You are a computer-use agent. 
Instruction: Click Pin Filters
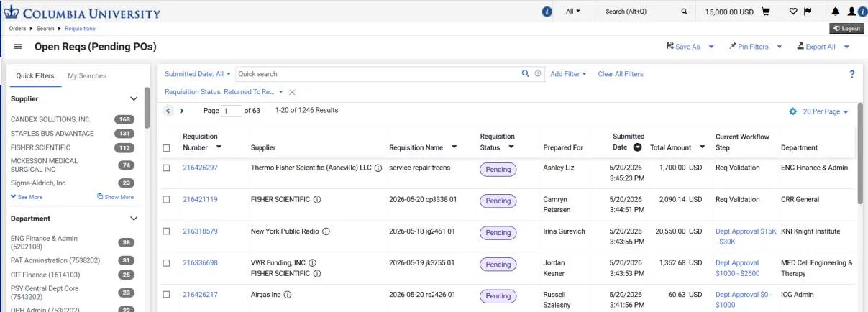pyautogui.click(x=748, y=47)
